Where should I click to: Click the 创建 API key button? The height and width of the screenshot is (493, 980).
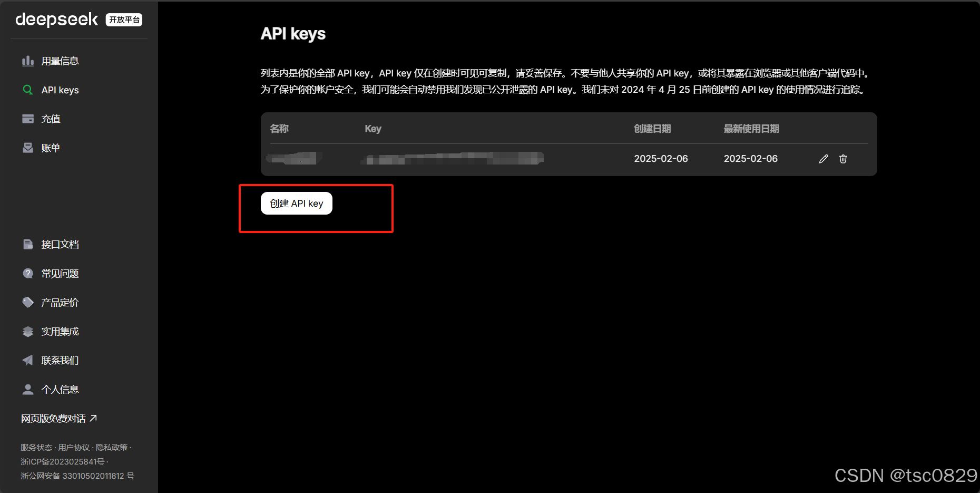(297, 204)
